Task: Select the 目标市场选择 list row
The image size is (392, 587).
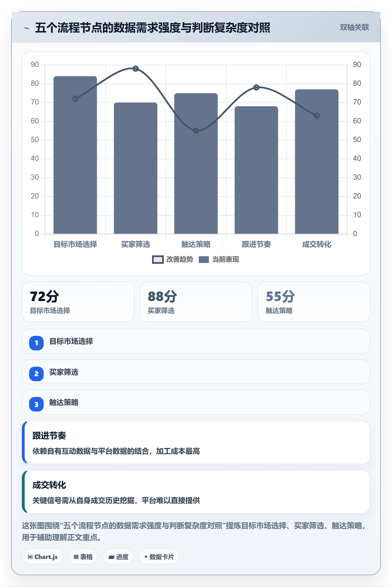Action: tap(196, 341)
